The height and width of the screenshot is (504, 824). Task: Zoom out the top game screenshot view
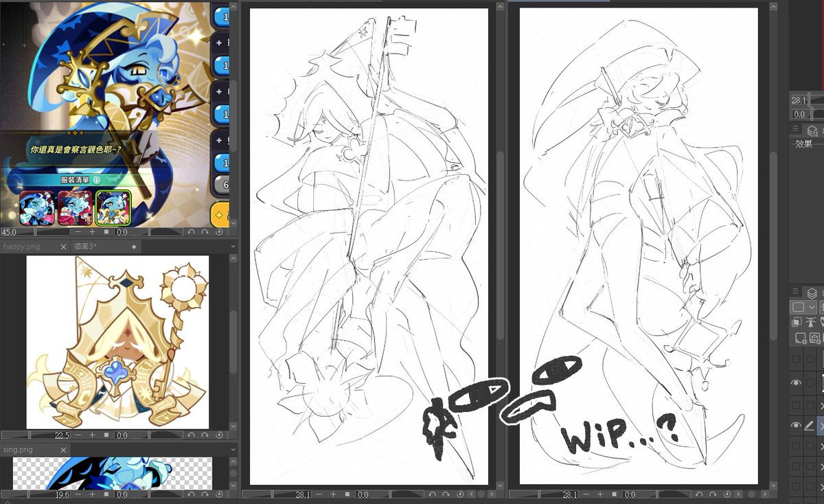click(x=78, y=232)
